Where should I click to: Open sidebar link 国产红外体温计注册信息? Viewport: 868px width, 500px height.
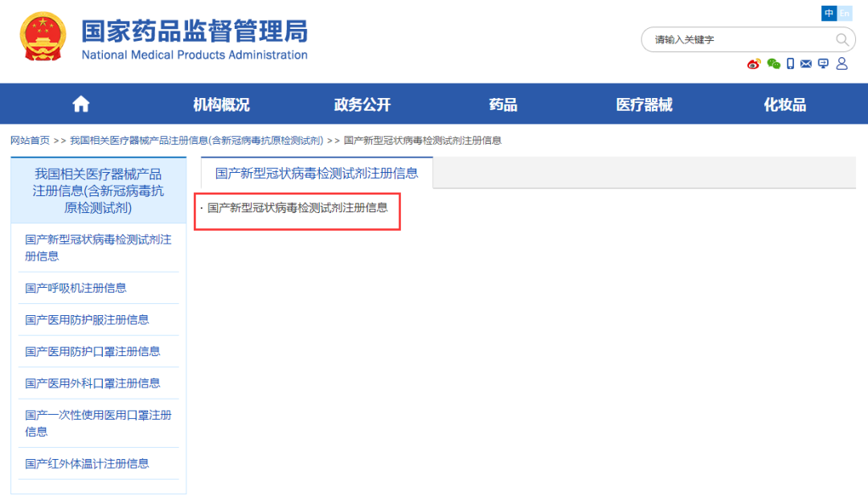pyautogui.click(x=87, y=464)
